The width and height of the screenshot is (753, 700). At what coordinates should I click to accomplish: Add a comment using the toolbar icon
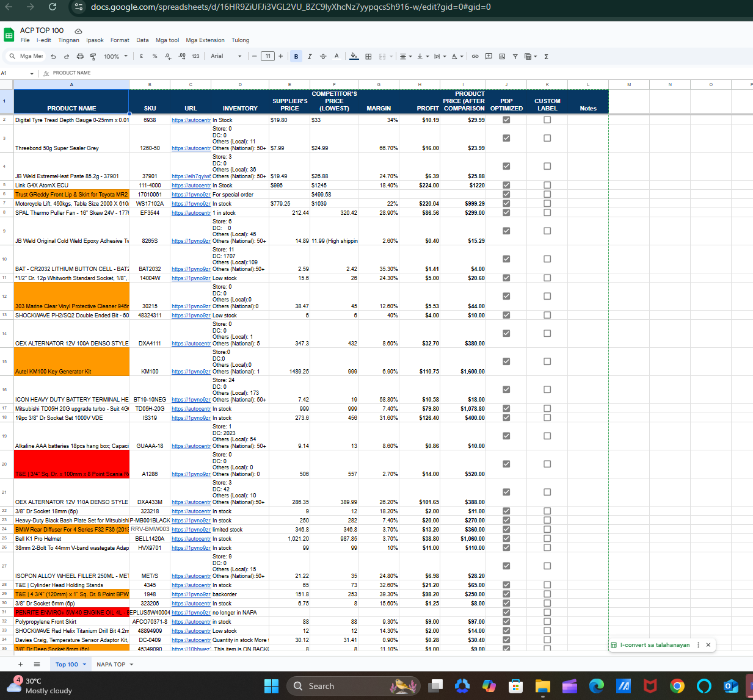[489, 56]
